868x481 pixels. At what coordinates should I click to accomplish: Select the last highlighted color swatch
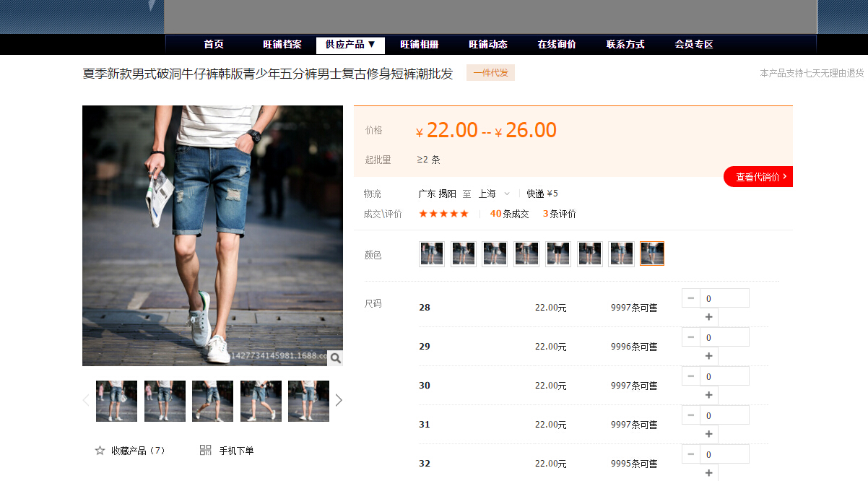pyautogui.click(x=651, y=253)
